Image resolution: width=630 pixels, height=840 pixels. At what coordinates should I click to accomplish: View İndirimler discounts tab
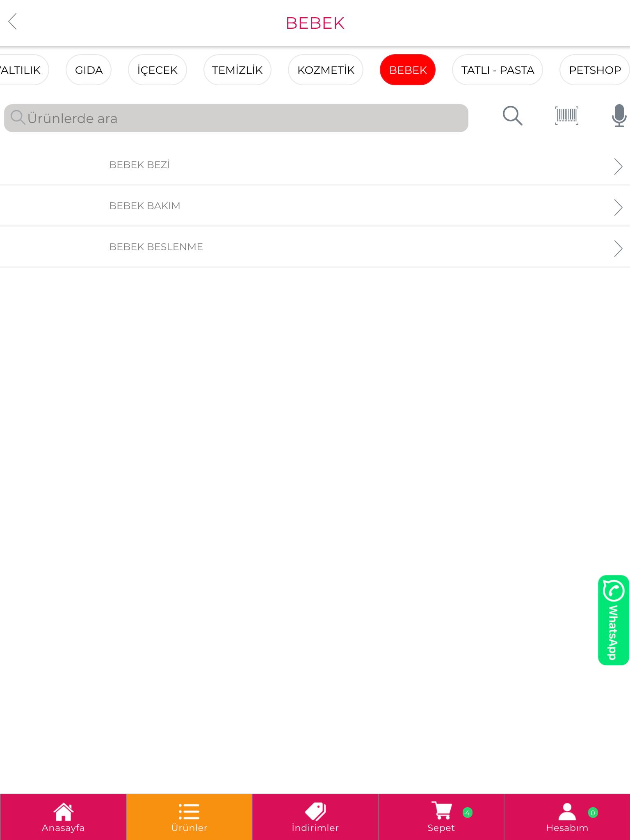click(x=315, y=817)
